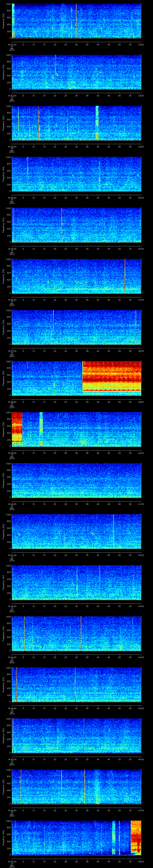Click the burst near 13s in 16:39 spectrogram
Image resolution: width=153 pixels, height=868 pixels.
41,429
